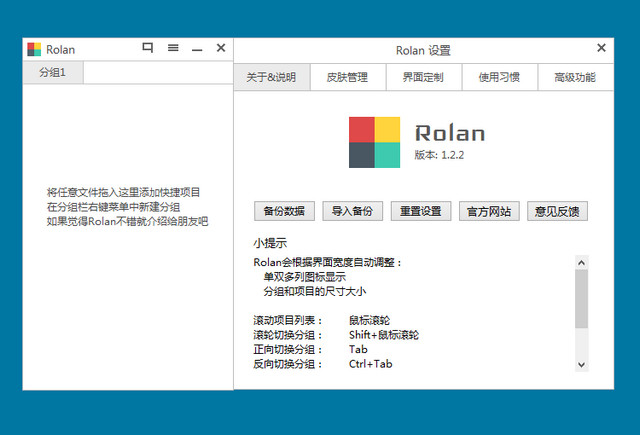
Task: Click the 在分组栏右键菜单中新建分组 hint text
Action: 113,207
